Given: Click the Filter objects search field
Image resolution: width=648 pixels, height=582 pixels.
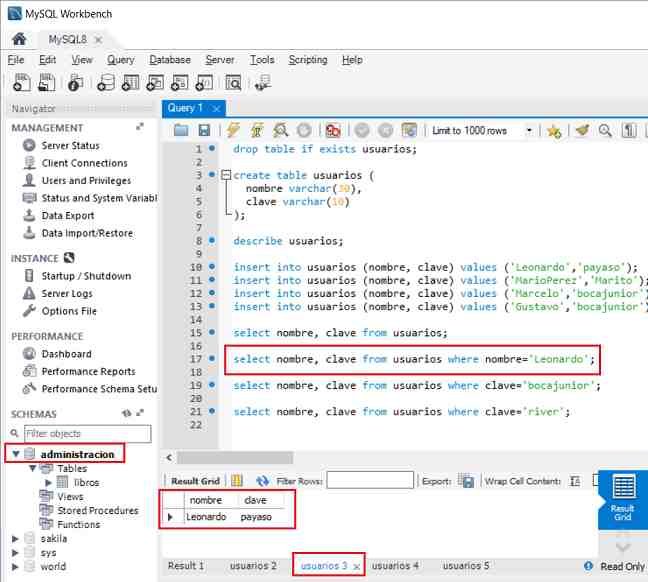Looking at the screenshot, I should coord(86,434).
